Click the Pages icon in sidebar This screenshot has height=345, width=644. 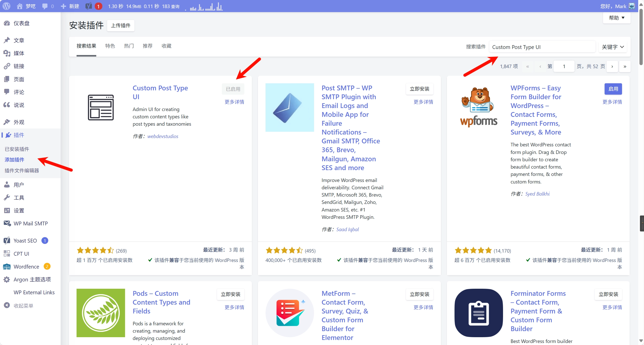(x=7, y=79)
